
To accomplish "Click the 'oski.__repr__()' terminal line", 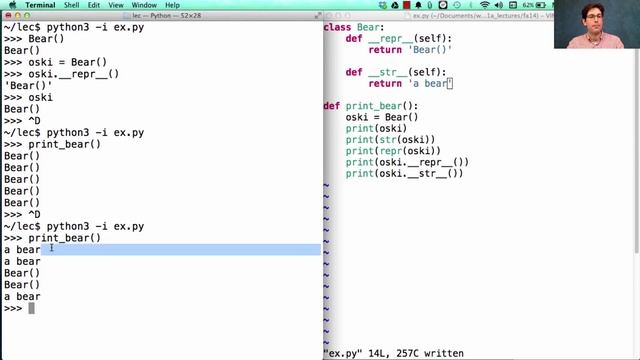I will (x=62, y=74).
